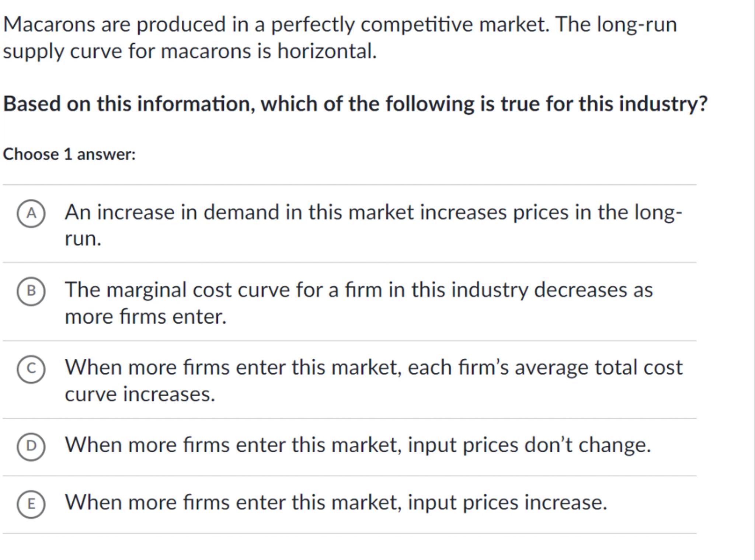Click answer text "input prices increase"

pos(335,502)
